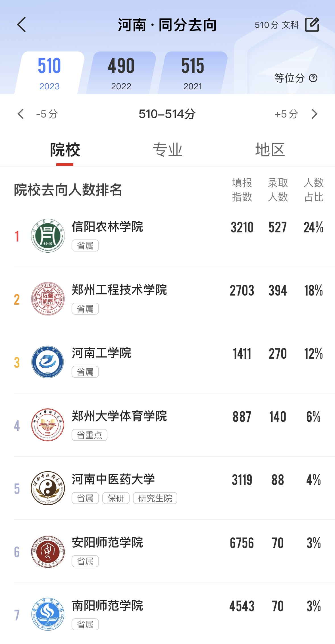Tap 信阳农林学院 school logo
335x644 pixels.
pyautogui.click(x=48, y=236)
